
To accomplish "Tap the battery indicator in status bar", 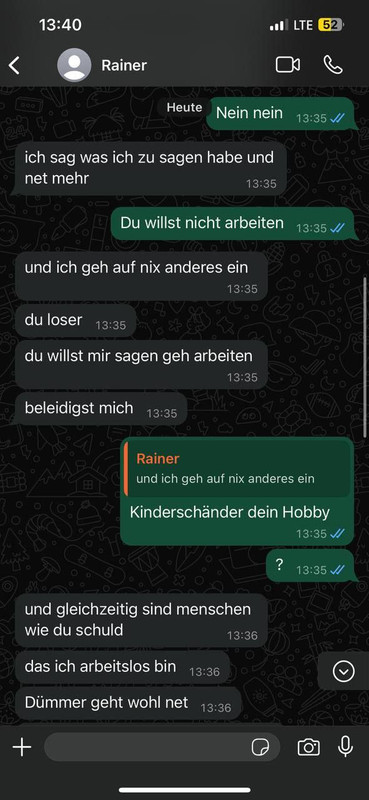I will [x=331, y=25].
